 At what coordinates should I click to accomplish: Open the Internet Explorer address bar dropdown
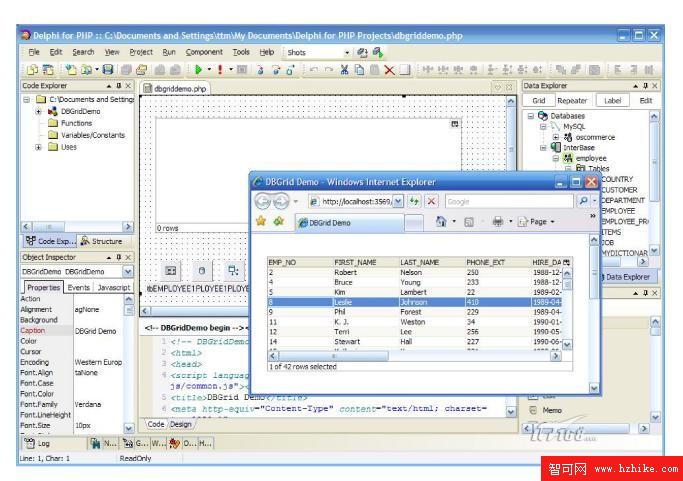click(x=398, y=201)
